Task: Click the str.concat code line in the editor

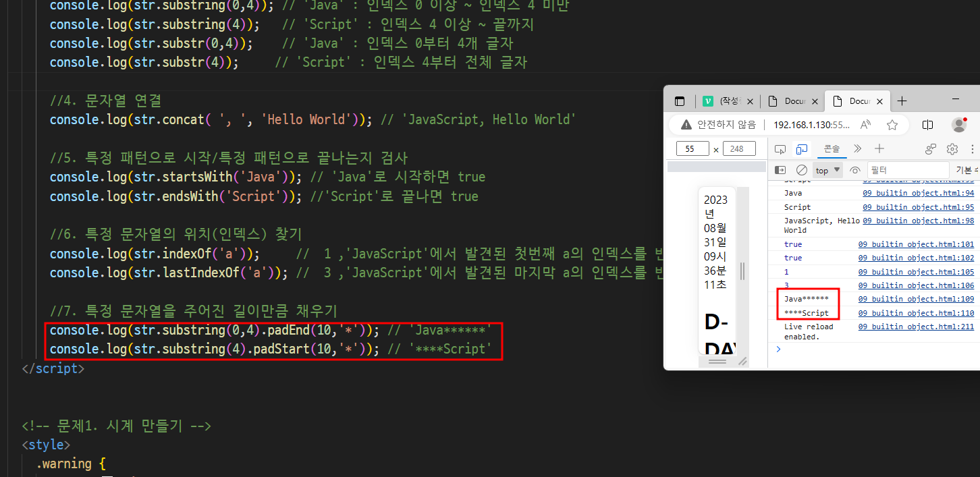Action: [x=312, y=119]
